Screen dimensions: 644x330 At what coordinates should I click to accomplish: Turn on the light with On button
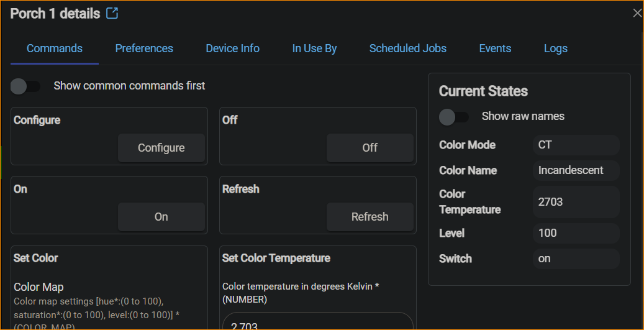(161, 217)
